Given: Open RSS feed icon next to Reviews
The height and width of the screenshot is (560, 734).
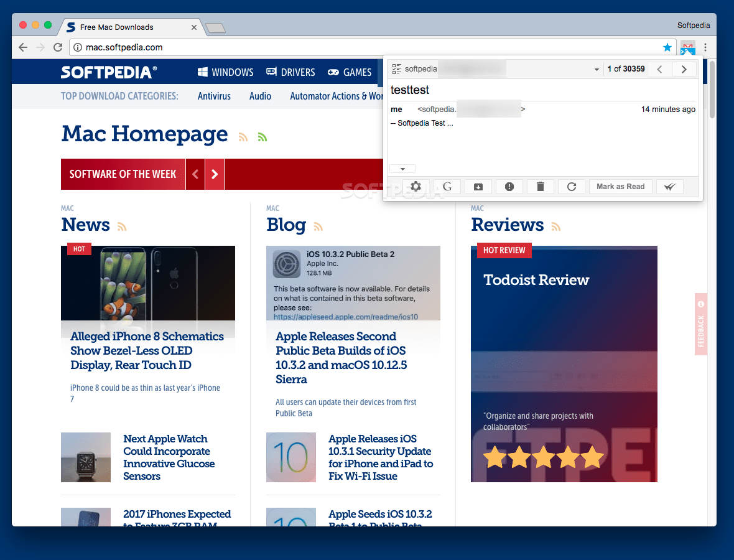Looking at the screenshot, I should 556,226.
